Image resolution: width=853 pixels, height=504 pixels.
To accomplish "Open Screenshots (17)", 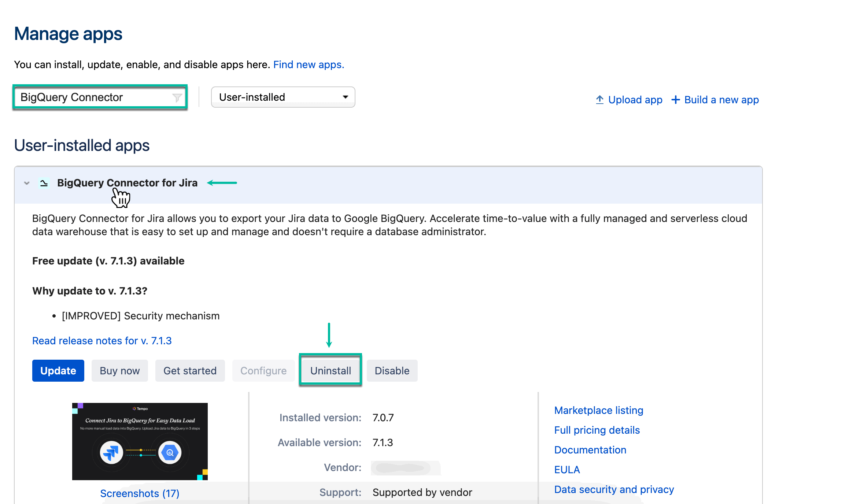I will click(139, 493).
